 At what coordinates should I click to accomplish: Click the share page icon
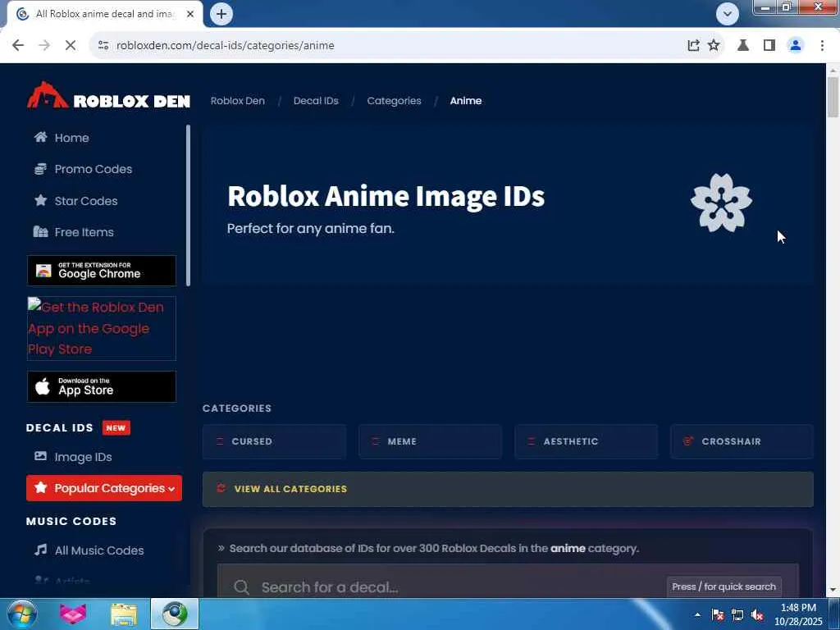693,46
